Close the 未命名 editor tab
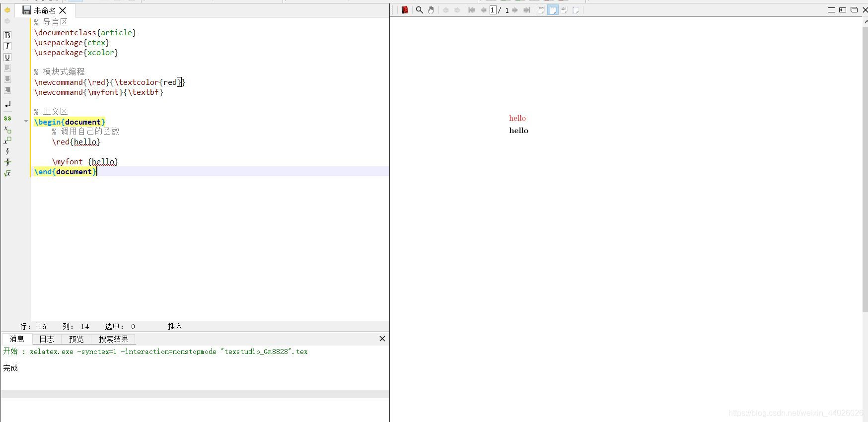This screenshot has height=422, width=868. [63, 10]
